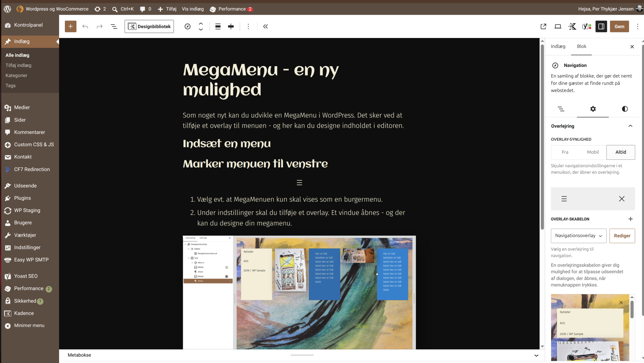Collapse the Overlejring panel

pyautogui.click(x=630, y=126)
